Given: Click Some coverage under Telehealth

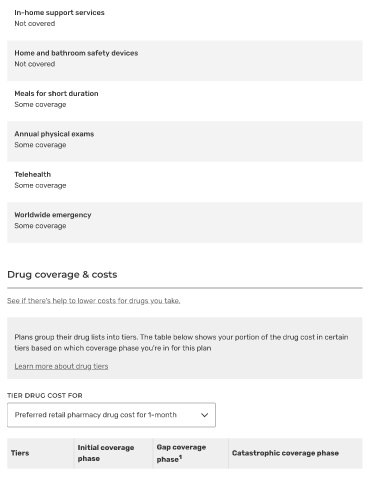Looking at the screenshot, I should [40, 186].
